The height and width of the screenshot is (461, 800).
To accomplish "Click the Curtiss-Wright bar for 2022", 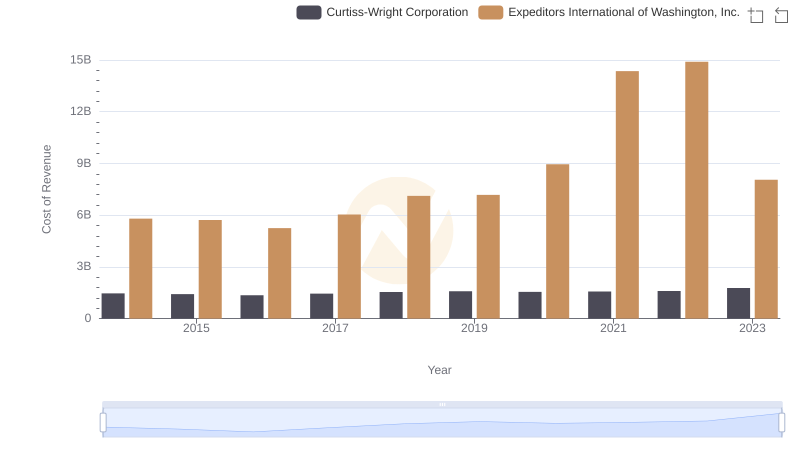I will pos(669,305).
